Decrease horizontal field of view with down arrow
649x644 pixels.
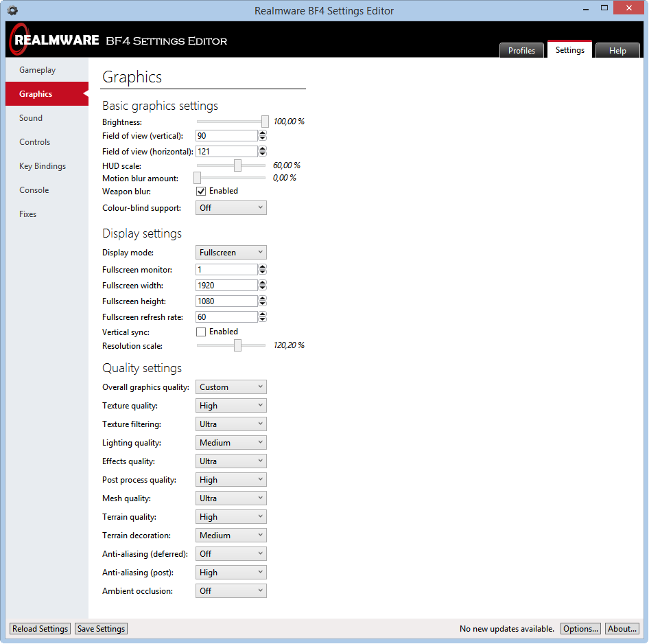pyautogui.click(x=263, y=154)
